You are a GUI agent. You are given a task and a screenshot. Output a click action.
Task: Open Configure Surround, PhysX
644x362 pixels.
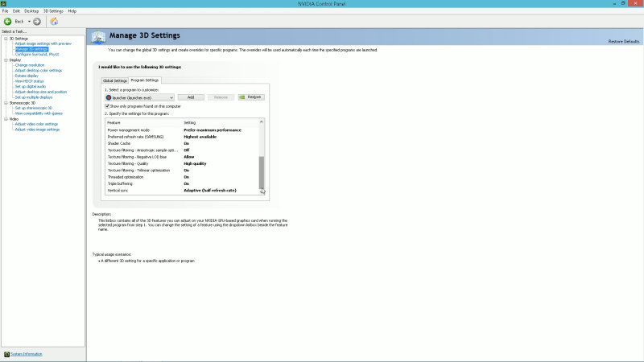[x=37, y=54]
